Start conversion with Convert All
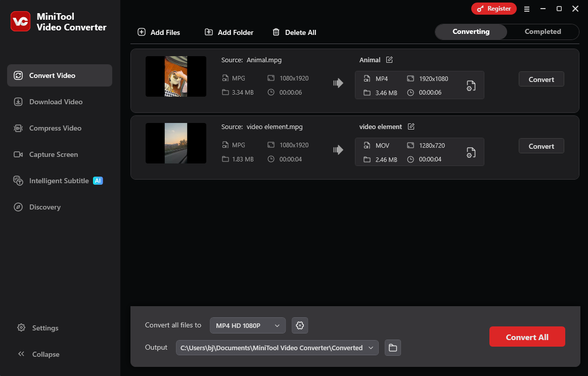This screenshot has width=588, height=376. (x=527, y=337)
